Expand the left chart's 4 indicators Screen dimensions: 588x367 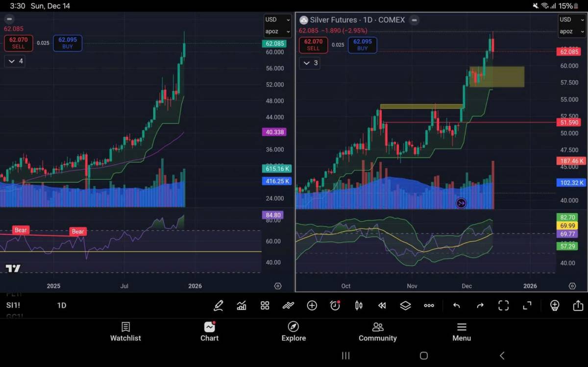point(15,61)
